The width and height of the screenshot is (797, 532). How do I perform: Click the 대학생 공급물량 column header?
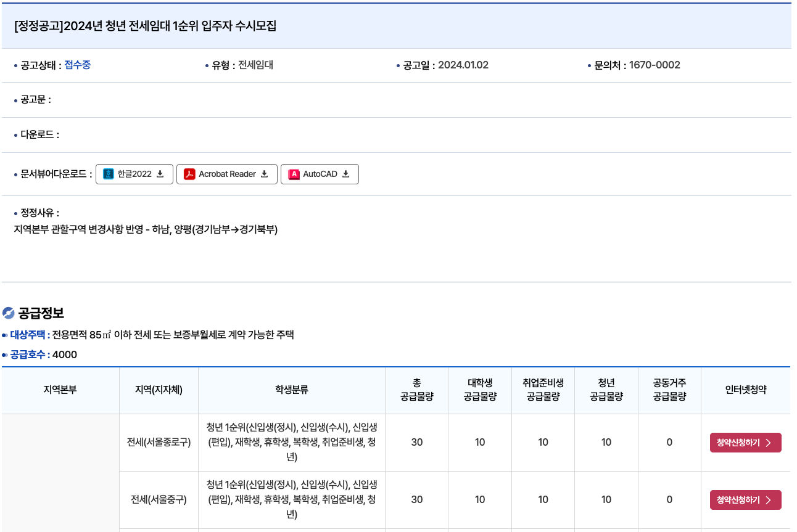(x=480, y=390)
